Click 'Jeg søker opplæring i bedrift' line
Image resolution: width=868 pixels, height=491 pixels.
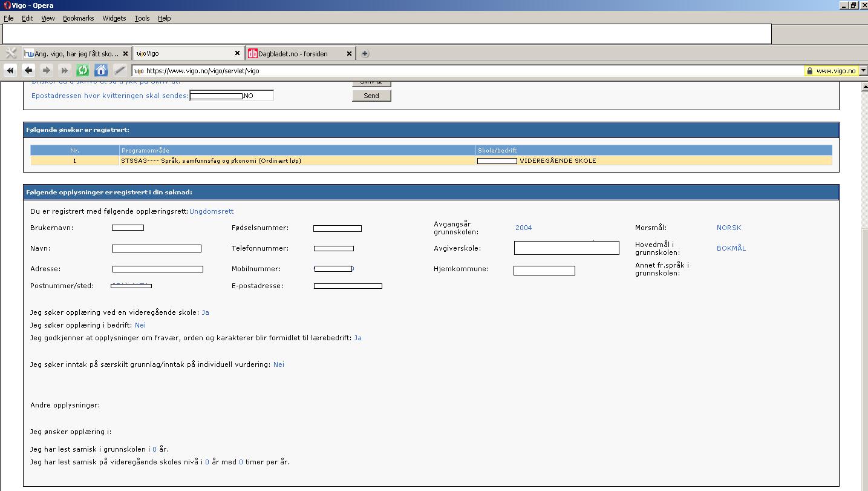[x=88, y=325]
